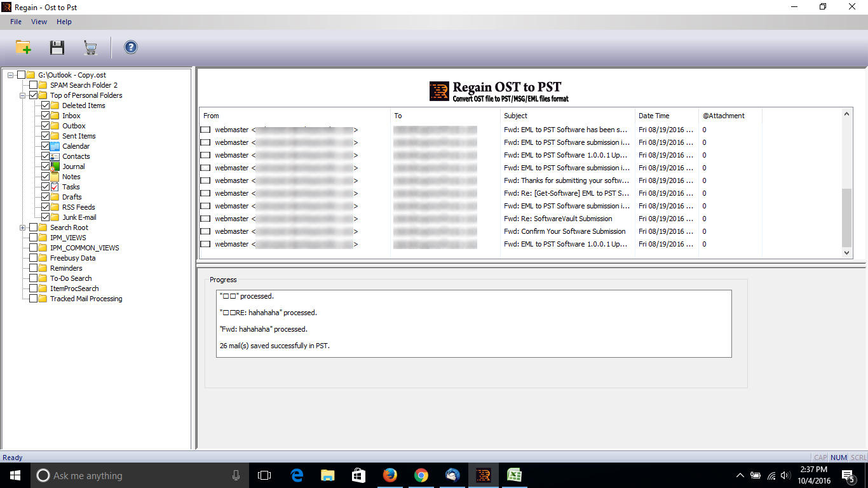The image size is (868, 488).
Task: Collapse the Top of Personal Folders node
Action: (23, 95)
